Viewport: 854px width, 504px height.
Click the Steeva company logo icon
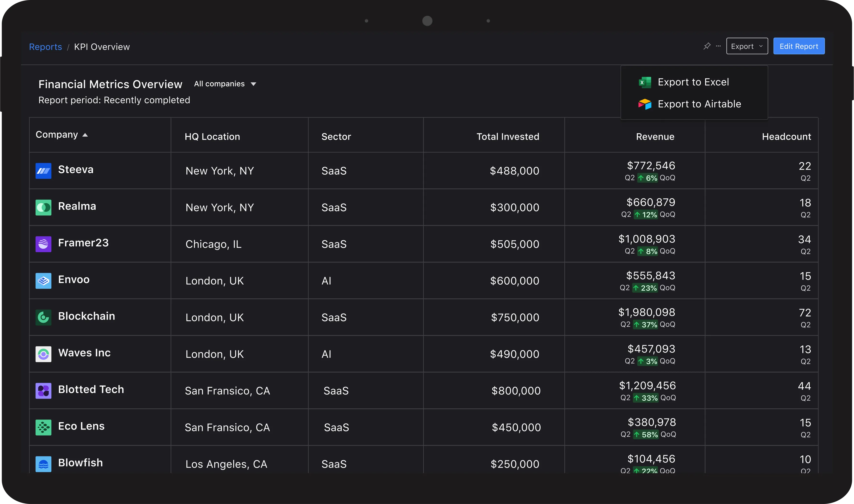click(x=43, y=171)
